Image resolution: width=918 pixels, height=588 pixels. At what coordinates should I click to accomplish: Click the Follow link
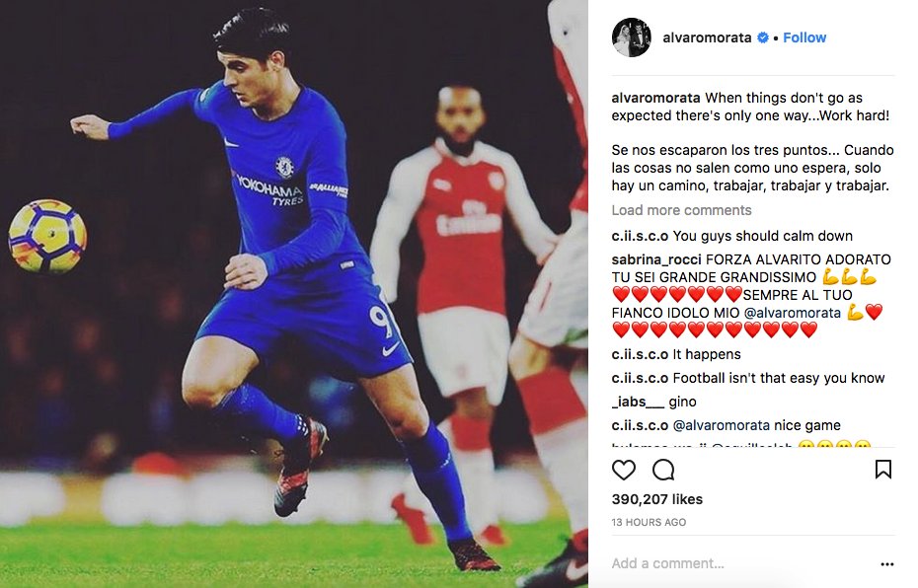[x=803, y=37]
